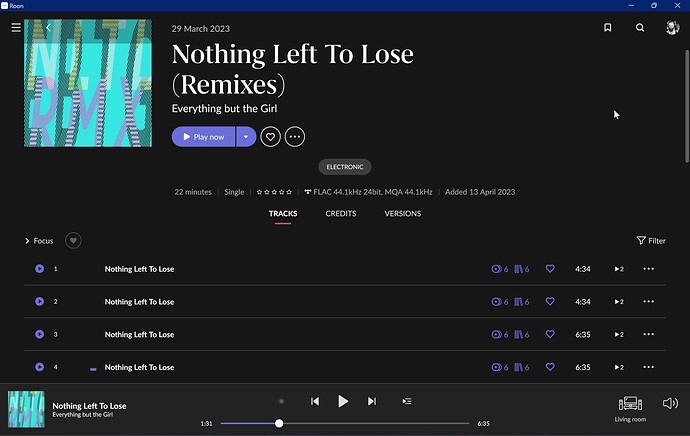Play track 2 using its play icon
Screen dimensions: 690x436
[40, 301]
